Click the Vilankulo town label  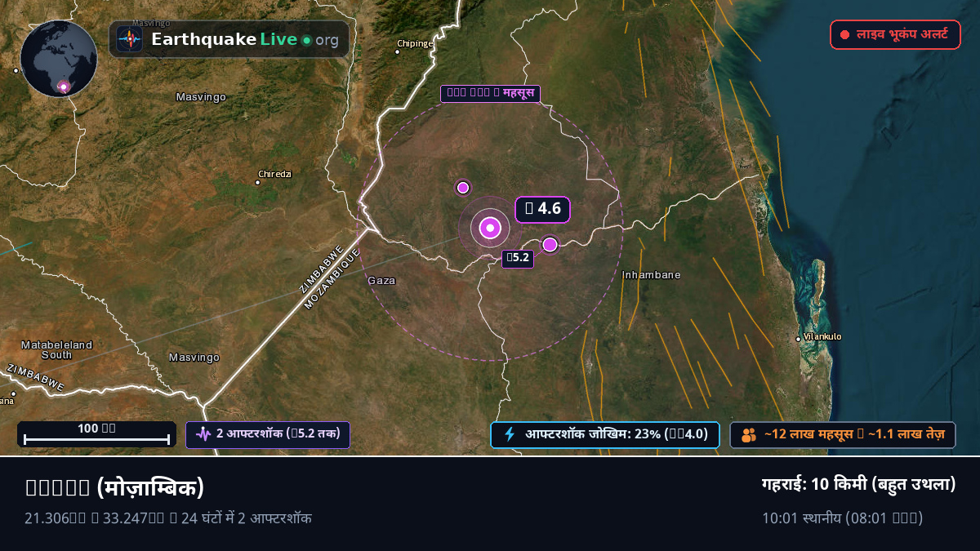tap(822, 336)
